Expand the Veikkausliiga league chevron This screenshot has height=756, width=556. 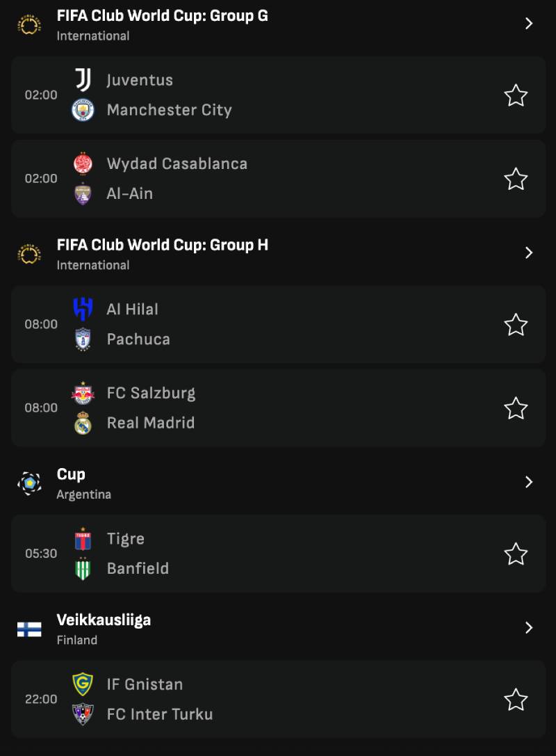click(x=529, y=628)
